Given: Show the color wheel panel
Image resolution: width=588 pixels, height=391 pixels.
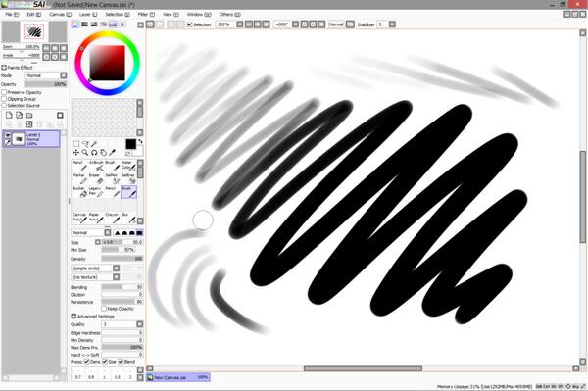Looking at the screenshot, I should (x=75, y=24).
